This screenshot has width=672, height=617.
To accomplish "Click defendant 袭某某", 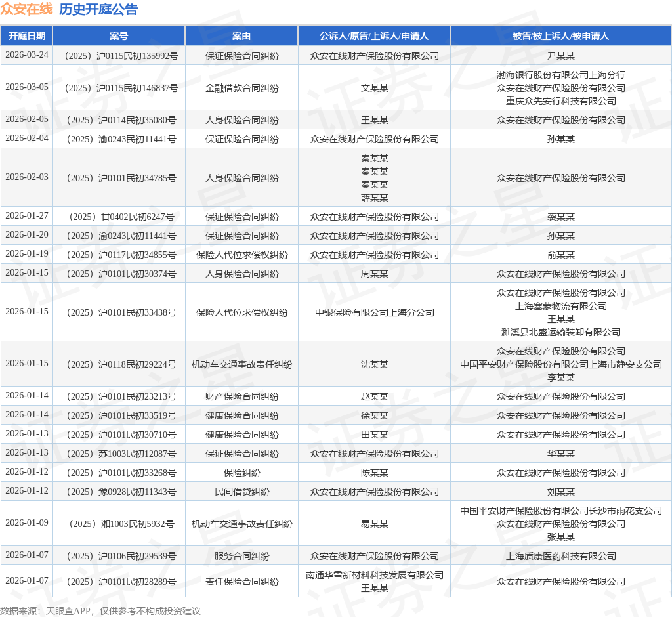I will point(561,217).
